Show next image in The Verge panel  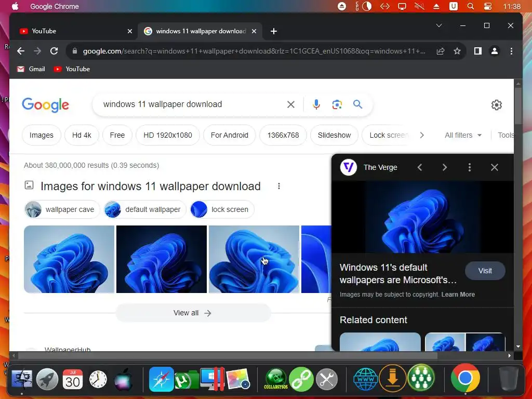click(445, 167)
